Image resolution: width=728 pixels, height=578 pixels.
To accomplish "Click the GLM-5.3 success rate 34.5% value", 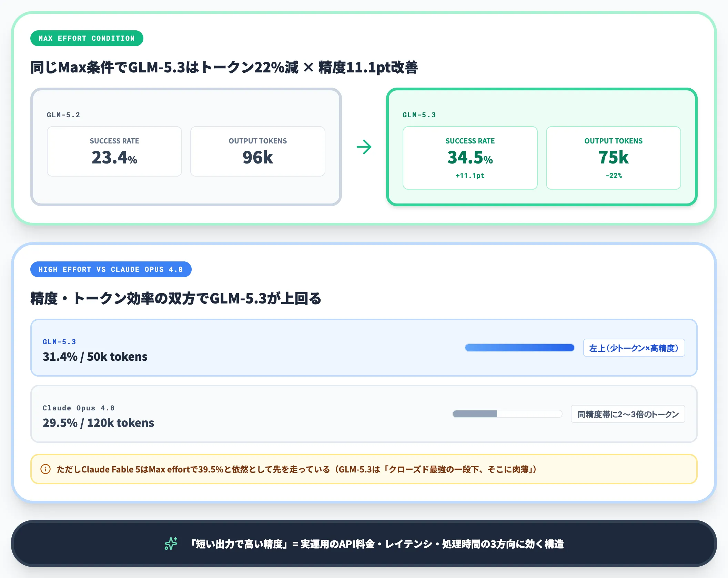I will [x=470, y=158].
